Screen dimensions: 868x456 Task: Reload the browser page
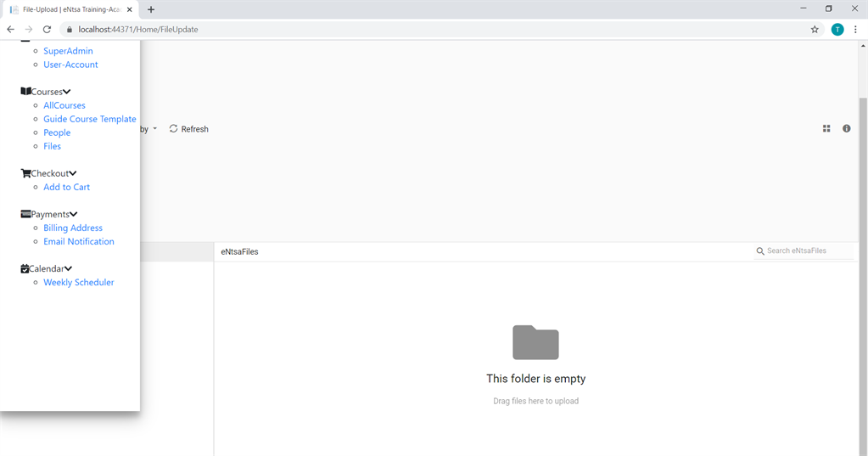[47, 30]
